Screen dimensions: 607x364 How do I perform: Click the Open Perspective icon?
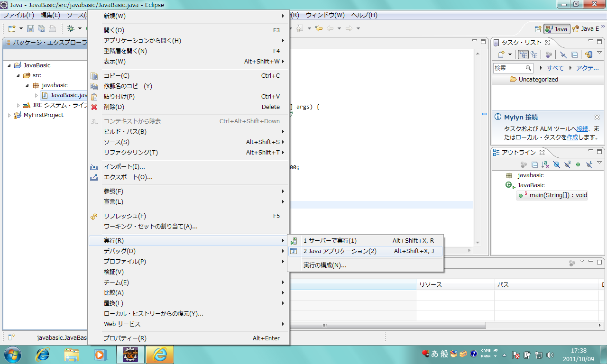point(538,29)
